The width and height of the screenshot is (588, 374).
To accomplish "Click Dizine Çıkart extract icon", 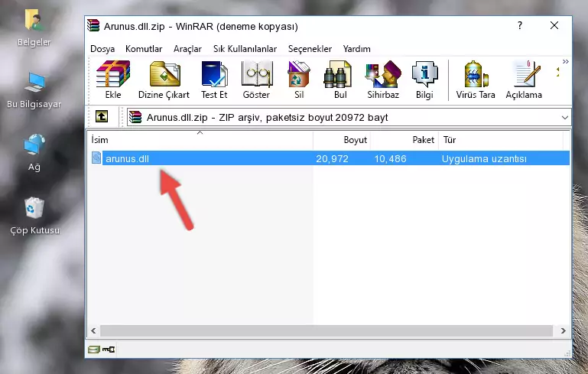I will 164,74.
